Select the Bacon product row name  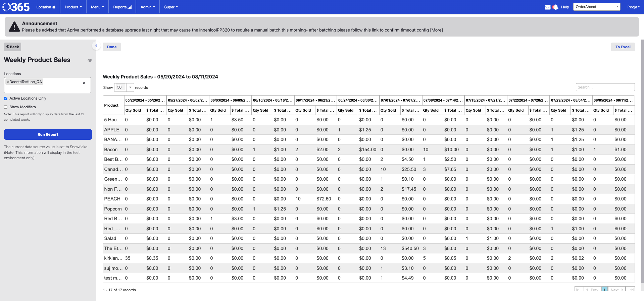point(111,149)
